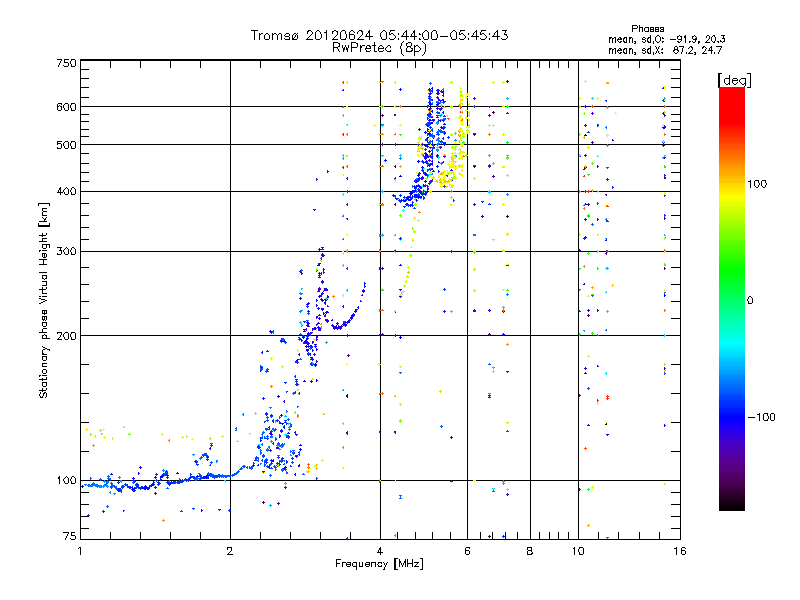Viewport: 800px width, 600px height.
Task: Click the green middle of the phase colorbar
Action: pyautogui.click(x=732, y=276)
